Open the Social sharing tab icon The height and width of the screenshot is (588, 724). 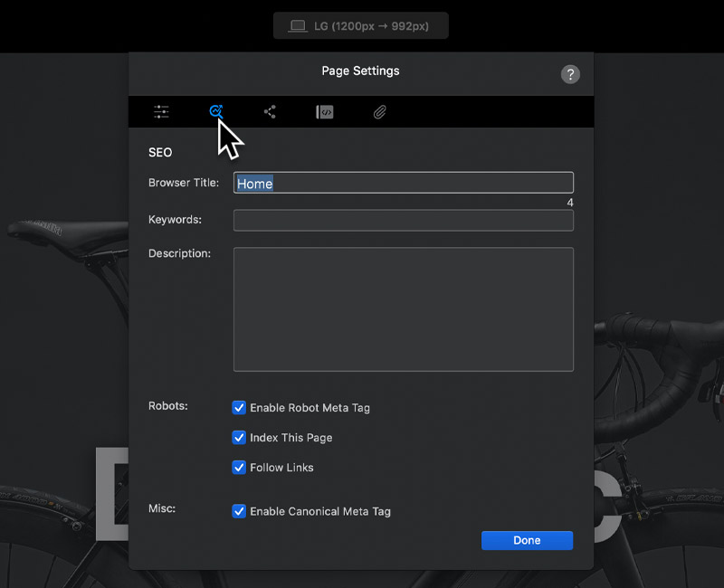270,111
